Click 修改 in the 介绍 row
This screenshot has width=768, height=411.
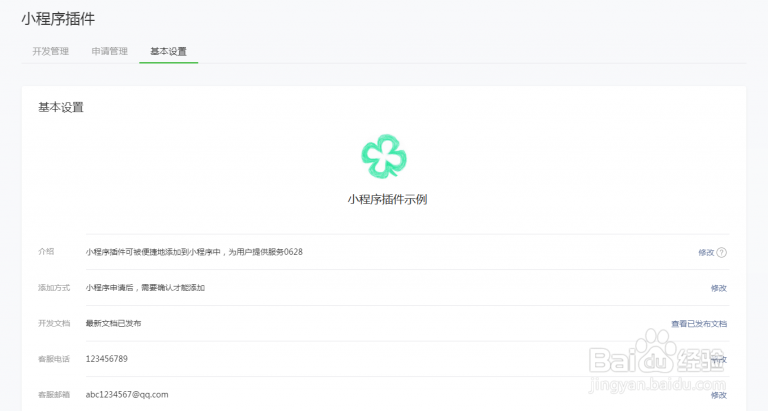[706, 252]
